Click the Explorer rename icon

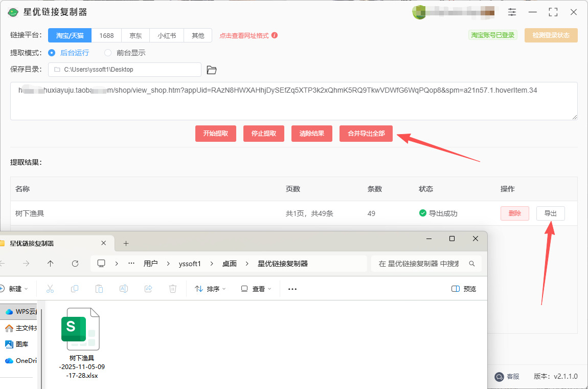click(x=124, y=289)
